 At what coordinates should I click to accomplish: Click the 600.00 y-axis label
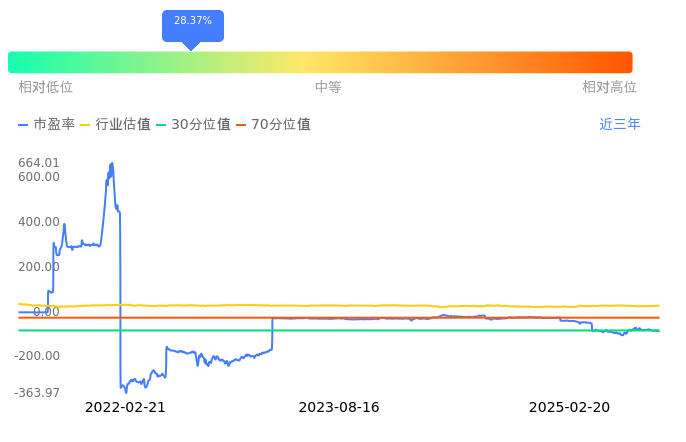(39, 177)
